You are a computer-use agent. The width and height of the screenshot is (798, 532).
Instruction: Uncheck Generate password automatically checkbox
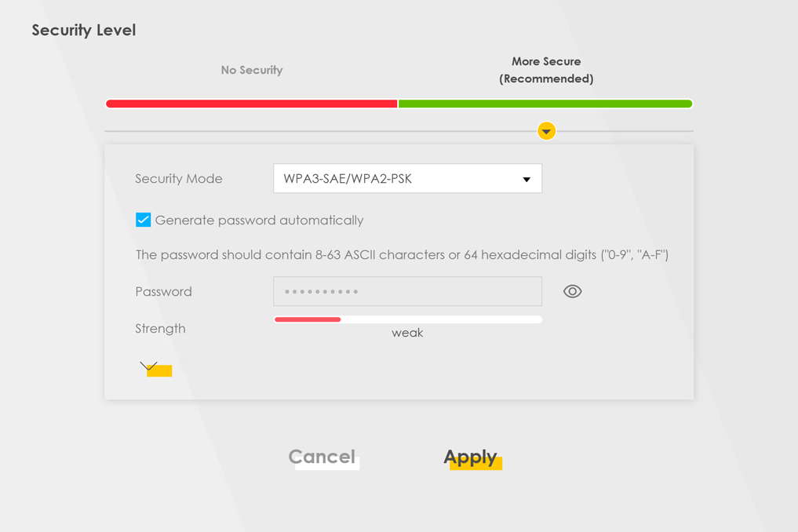pos(143,220)
